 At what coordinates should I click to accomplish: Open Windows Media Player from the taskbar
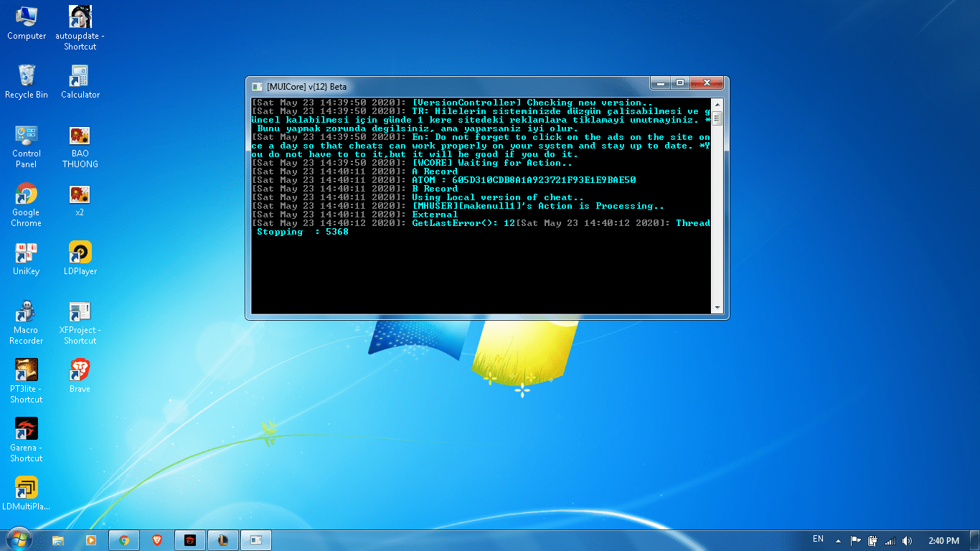[x=91, y=540]
